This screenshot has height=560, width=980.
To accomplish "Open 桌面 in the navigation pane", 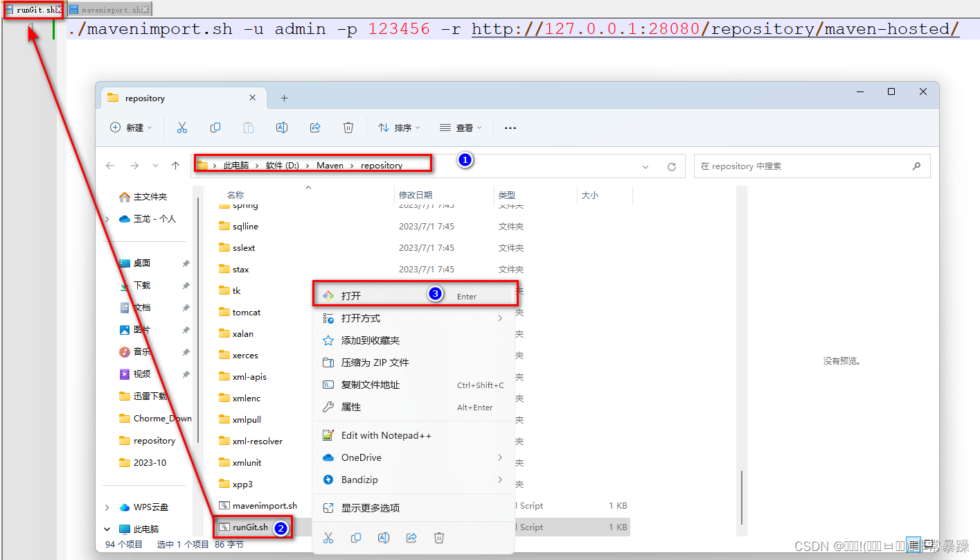I will point(135,263).
